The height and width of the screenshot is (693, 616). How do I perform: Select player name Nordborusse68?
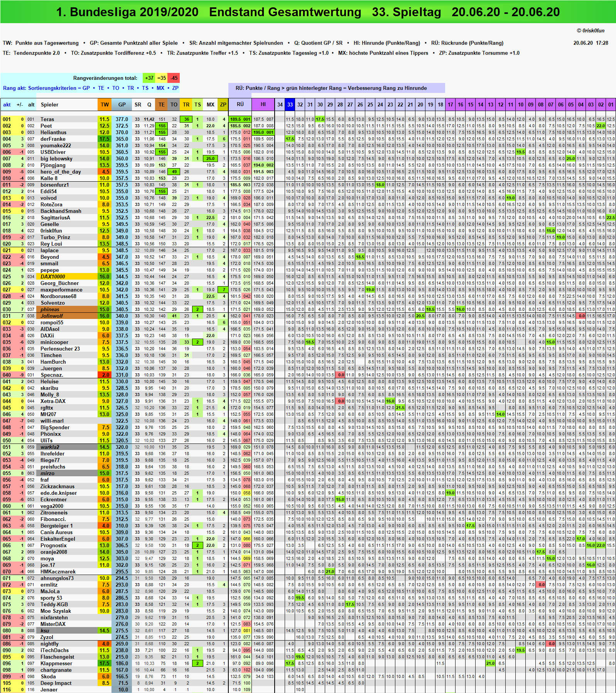tap(58, 297)
